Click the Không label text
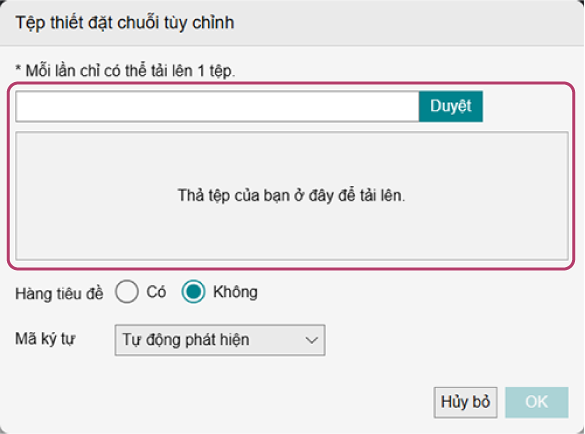Screen dimensions: 585x434 235,292
